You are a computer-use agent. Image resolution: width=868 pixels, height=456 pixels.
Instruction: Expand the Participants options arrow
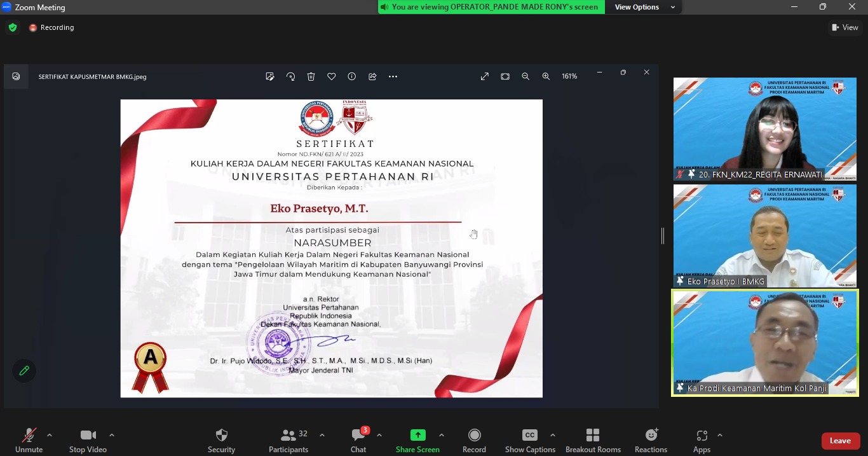(322, 436)
